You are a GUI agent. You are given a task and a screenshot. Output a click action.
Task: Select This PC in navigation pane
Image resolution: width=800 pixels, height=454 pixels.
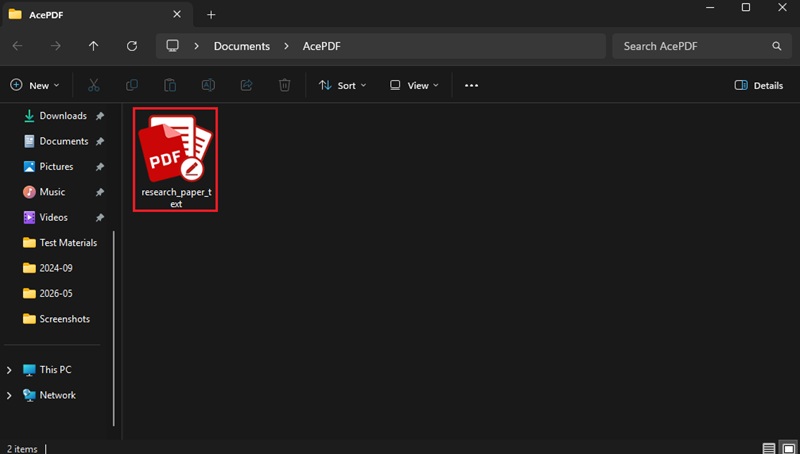click(47, 369)
